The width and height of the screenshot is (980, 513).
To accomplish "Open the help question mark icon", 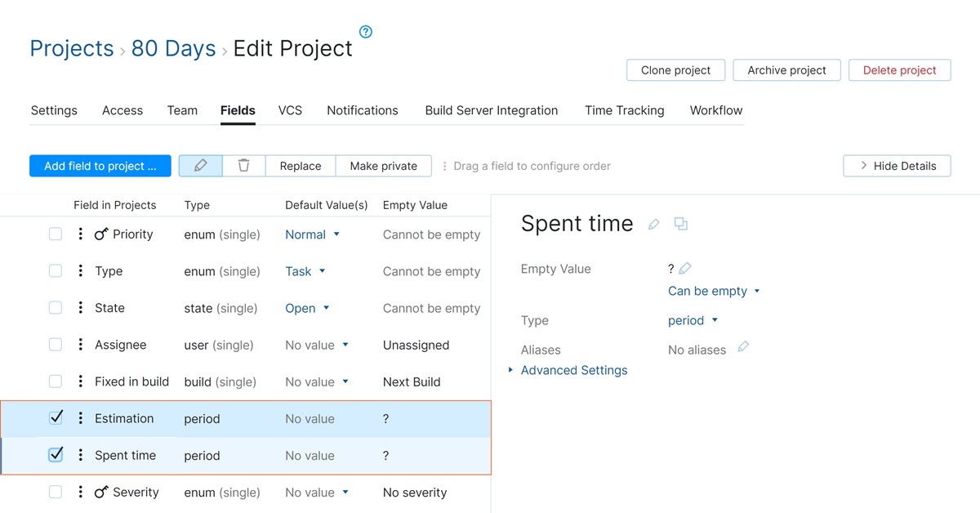I will pos(365,31).
